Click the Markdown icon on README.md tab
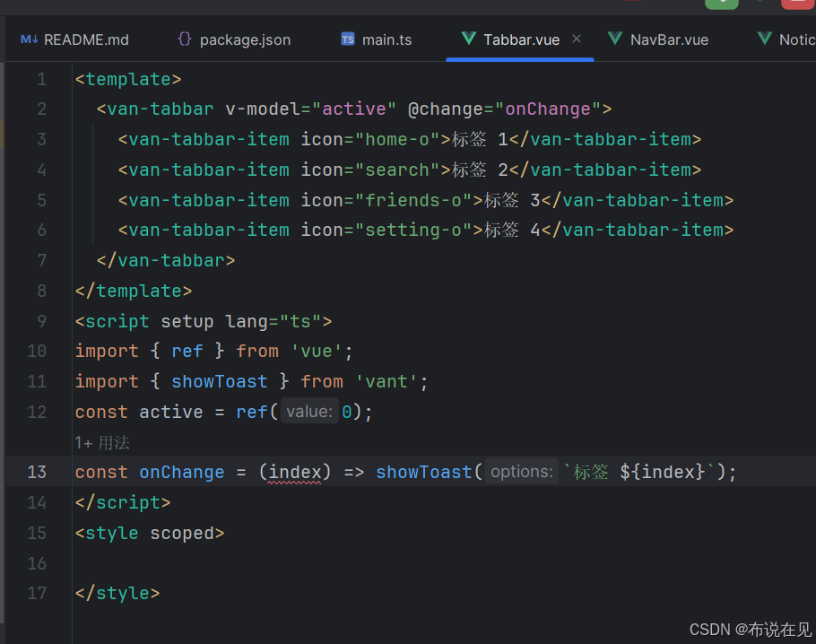 tap(29, 39)
